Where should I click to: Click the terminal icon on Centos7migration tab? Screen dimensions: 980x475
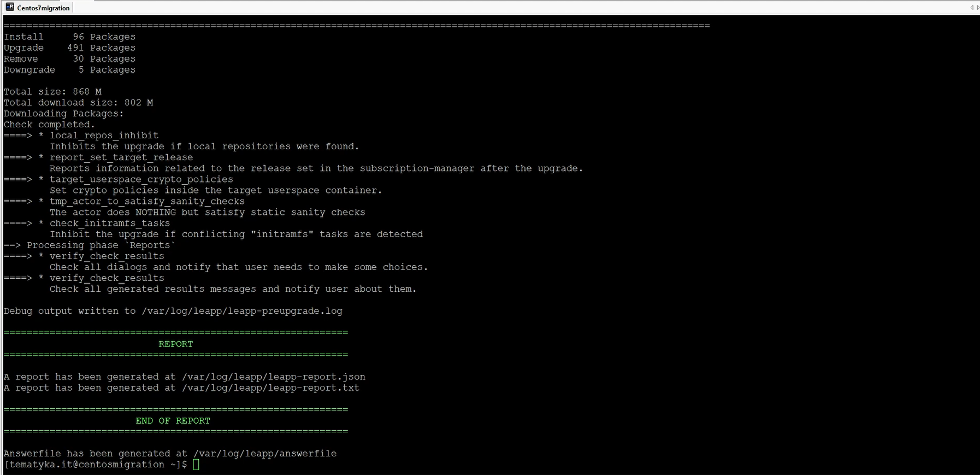[10, 7]
